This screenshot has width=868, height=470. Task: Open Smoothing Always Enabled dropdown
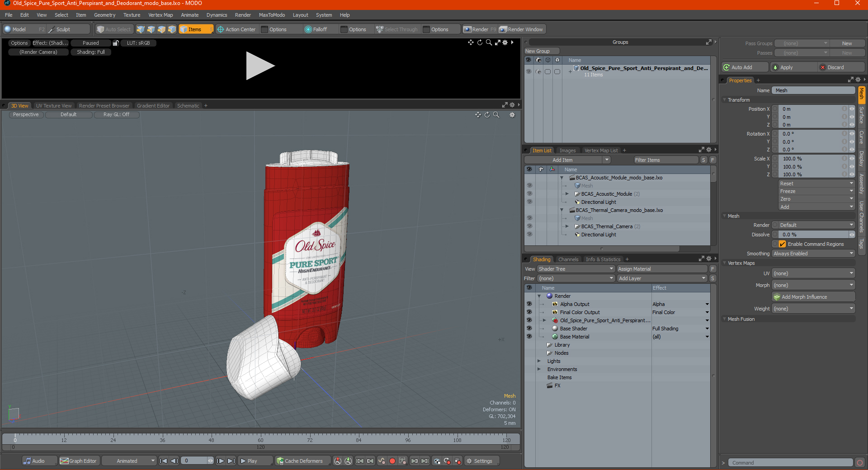[x=813, y=254]
